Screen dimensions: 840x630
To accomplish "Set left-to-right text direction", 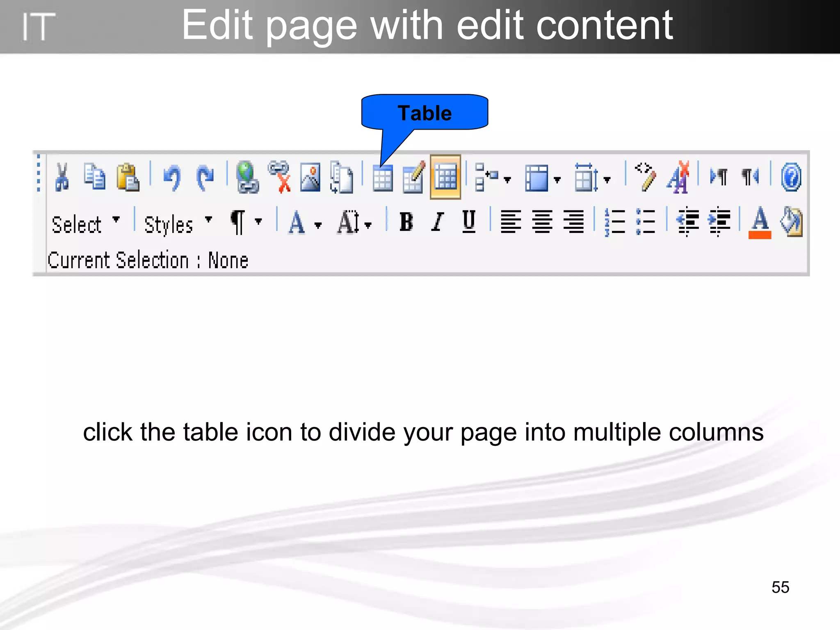I will tap(719, 177).
